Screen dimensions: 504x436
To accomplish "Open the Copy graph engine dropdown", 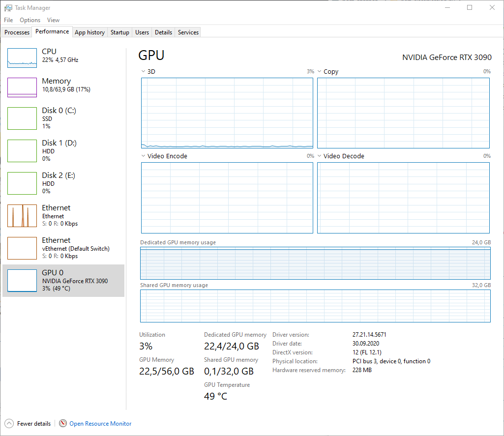I will pyautogui.click(x=319, y=72).
